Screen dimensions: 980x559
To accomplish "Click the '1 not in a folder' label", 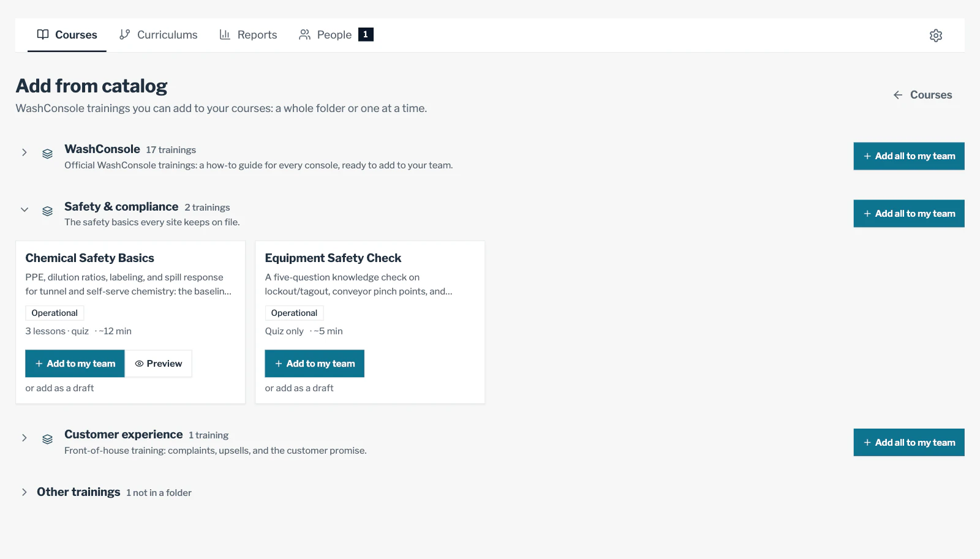I will point(159,493).
